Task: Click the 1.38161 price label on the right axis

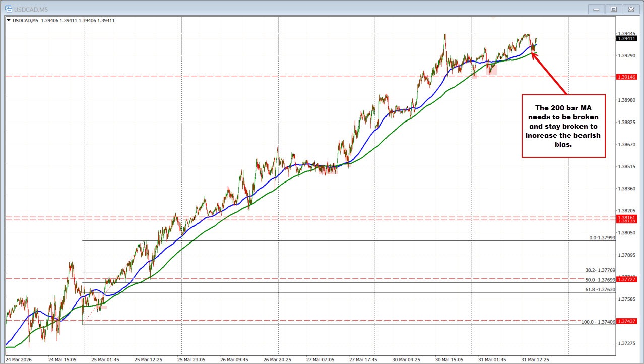Action: tap(627, 218)
